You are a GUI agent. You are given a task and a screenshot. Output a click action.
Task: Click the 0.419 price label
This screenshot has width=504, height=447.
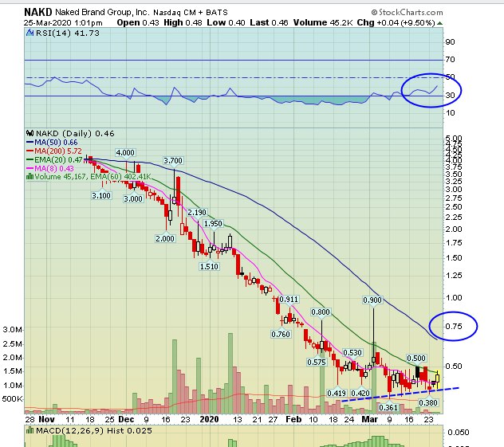pos(337,393)
